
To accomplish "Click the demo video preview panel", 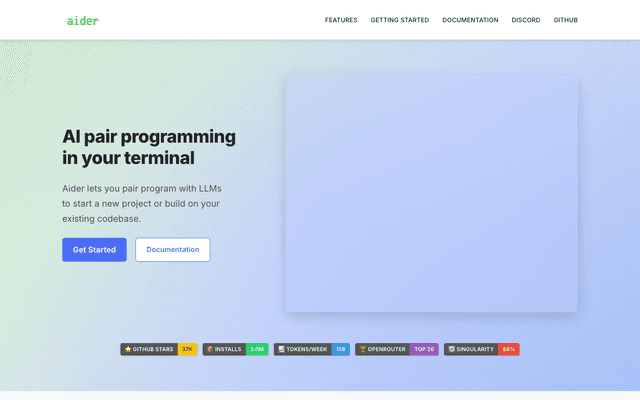I will pos(431,193).
